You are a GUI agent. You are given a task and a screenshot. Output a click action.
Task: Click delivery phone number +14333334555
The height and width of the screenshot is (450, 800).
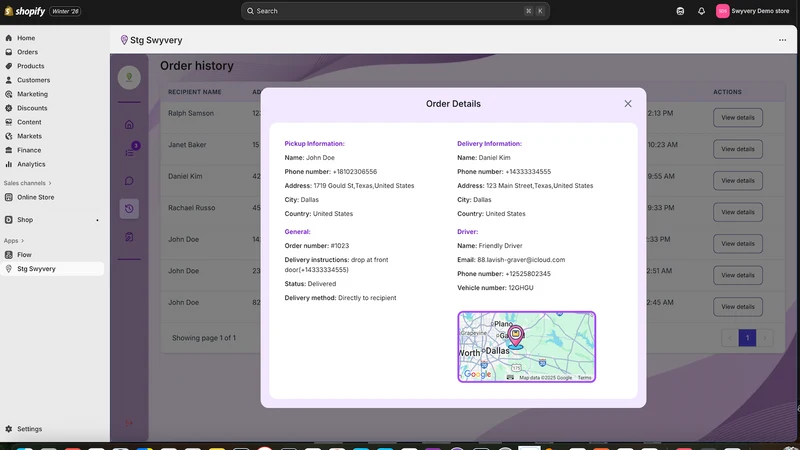(528, 172)
